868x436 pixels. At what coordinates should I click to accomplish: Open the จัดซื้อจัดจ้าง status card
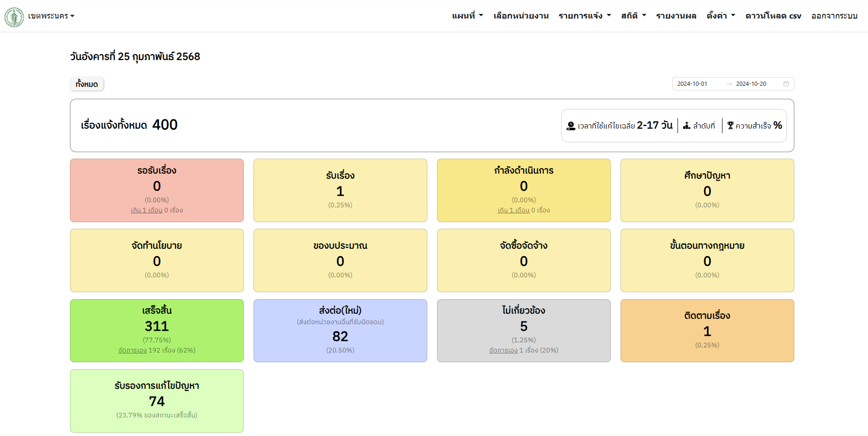[x=524, y=260]
